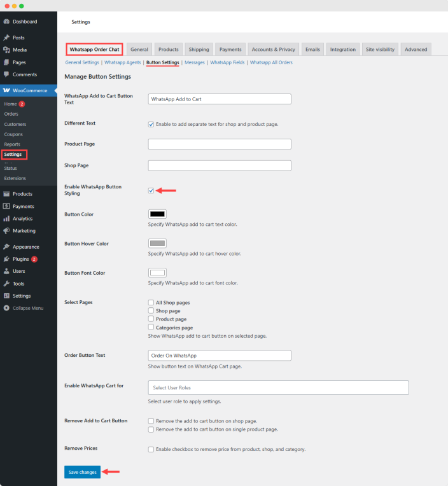Image resolution: width=448 pixels, height=486 pixels.
Task: Click the Pages icon in sidebar
Action: click(x=6, y=62)
